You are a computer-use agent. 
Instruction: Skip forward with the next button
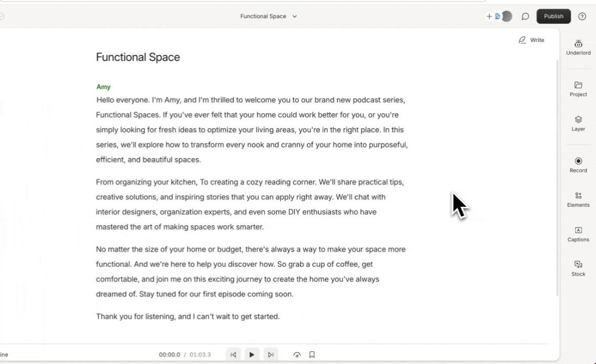(271, 355)
